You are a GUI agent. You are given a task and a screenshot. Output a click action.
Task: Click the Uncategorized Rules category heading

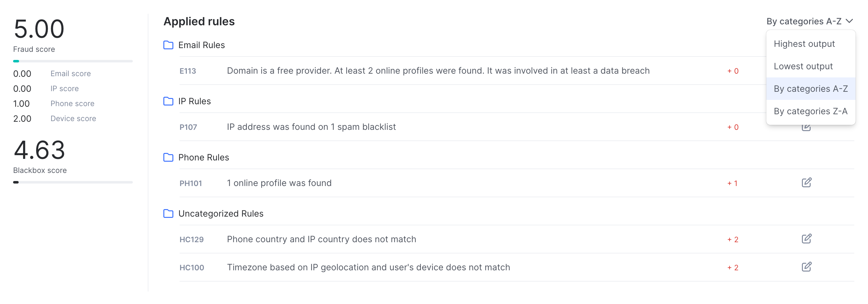[221, 213]
